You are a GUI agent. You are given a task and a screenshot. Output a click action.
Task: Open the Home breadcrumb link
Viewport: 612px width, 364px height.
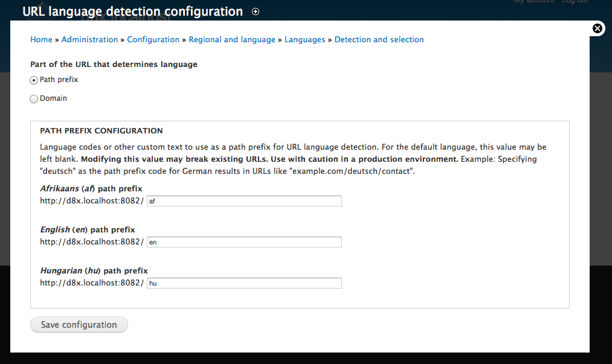tap(41, 39)
